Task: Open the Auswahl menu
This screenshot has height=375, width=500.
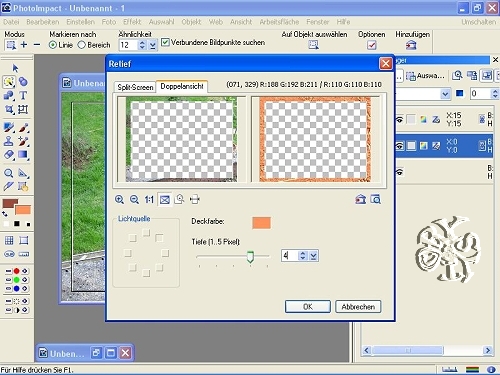Action: tap(161, 22)
